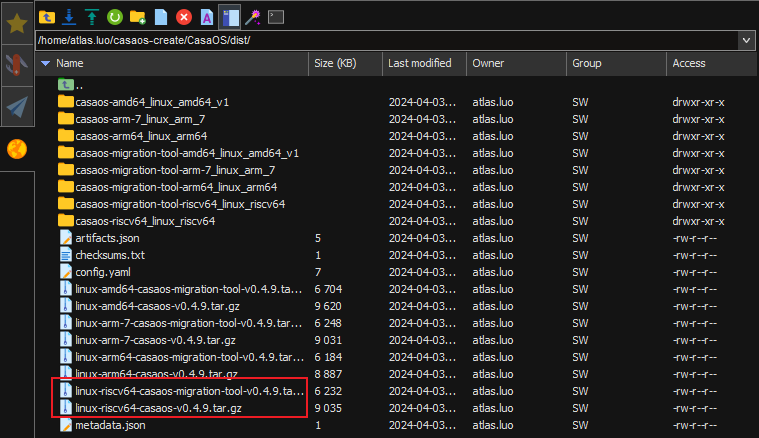Image resolution: width=759 pixels, height=438 pixels.
Task: Sort files by Name column
Action: pyautogui.click(x=70, y=63)
